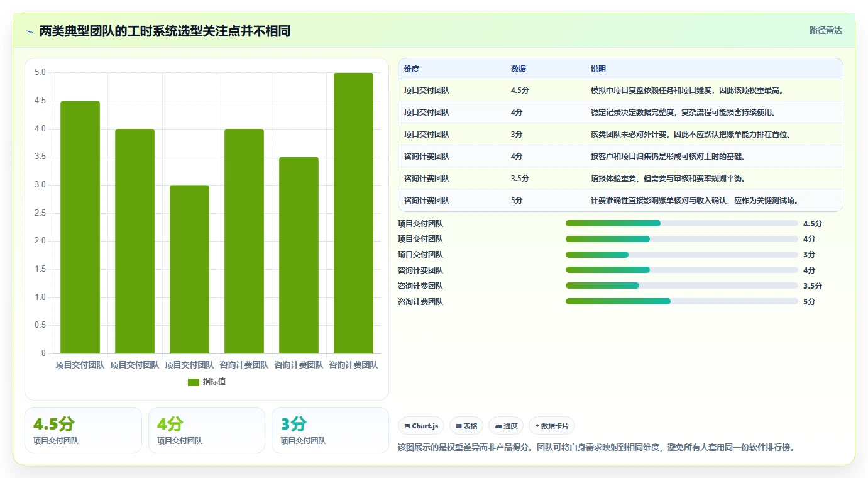Screen dimensions: 868x478
Task: Click the 3分 cell in the table
Action: pos(517,134)
